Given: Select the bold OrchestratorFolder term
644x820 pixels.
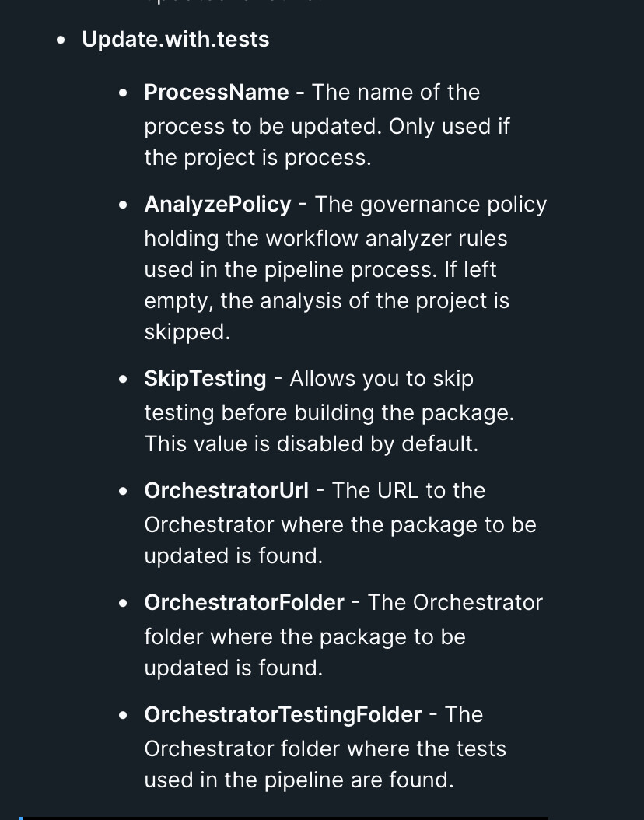Looking at the screenshot, I should tap(244, 602).
